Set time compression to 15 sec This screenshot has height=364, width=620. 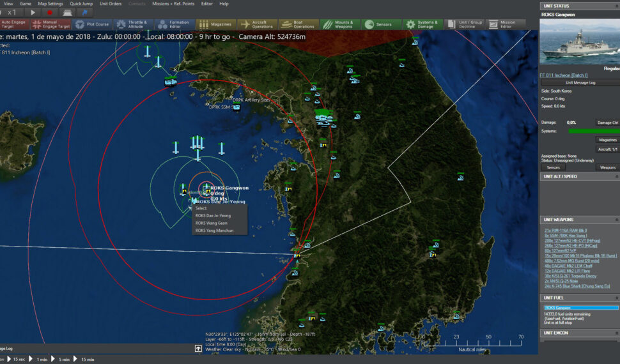[17, 360]
